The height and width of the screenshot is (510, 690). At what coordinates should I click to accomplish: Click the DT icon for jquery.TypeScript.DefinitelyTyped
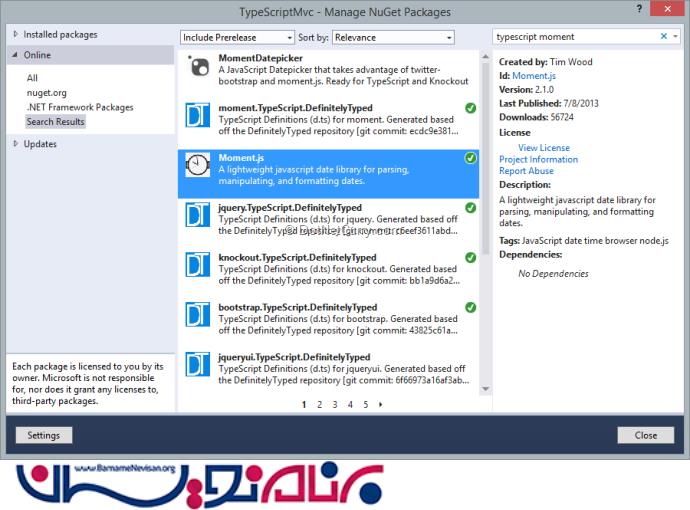coord(198,215)
